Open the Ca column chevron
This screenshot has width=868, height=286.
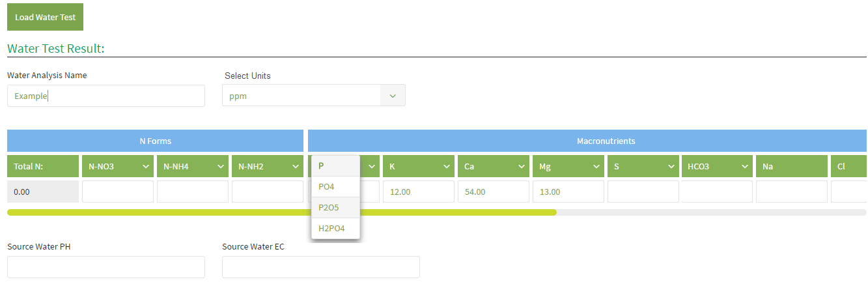tap(522, 167)
